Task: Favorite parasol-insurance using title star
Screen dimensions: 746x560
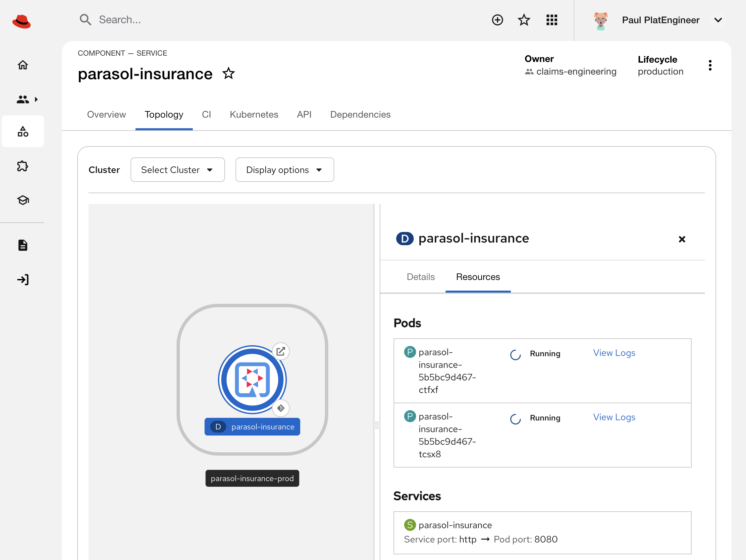Action: [x=229, y=73]
